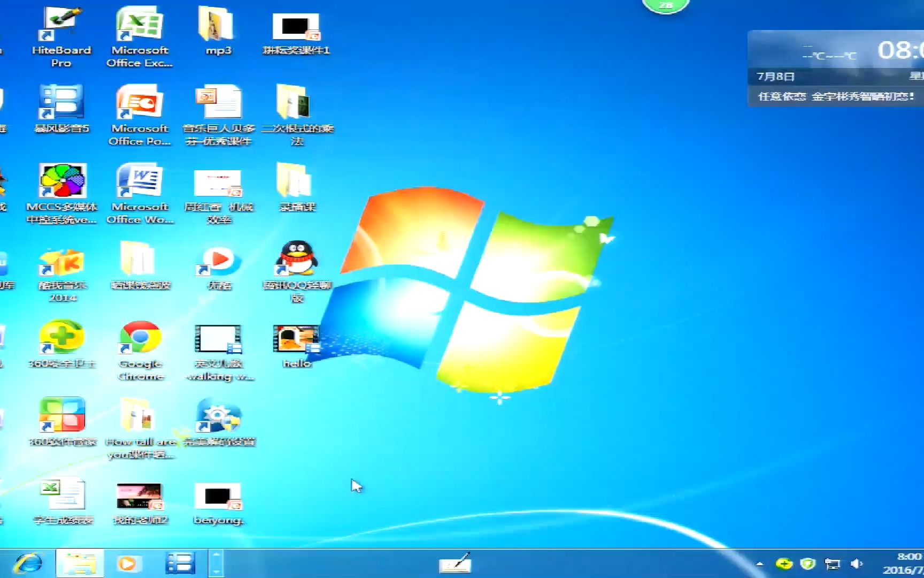Launch Internet Explorer from taskbar
Screen dimensions: 924x578
coord(28,564)
